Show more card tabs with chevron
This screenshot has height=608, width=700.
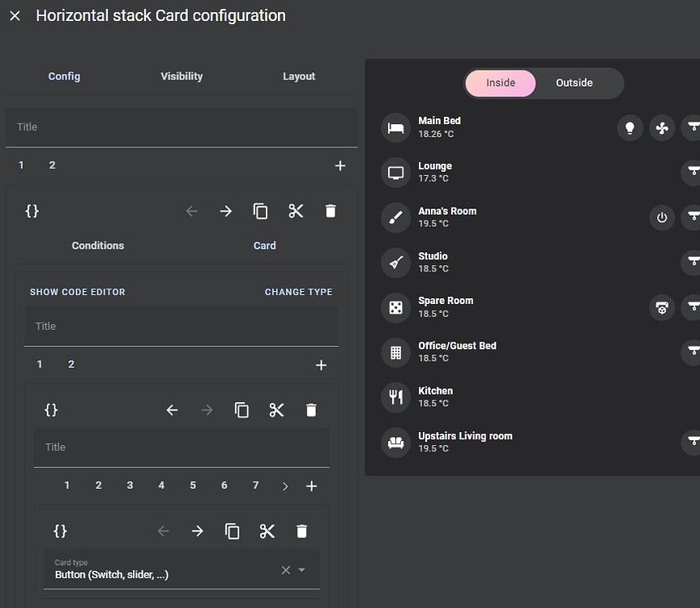(285, 486)
